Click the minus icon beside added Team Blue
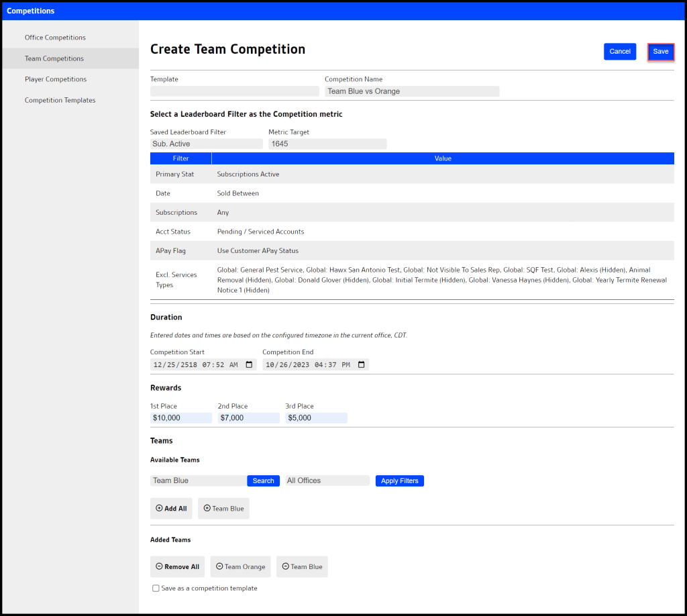 pos(285,567)
